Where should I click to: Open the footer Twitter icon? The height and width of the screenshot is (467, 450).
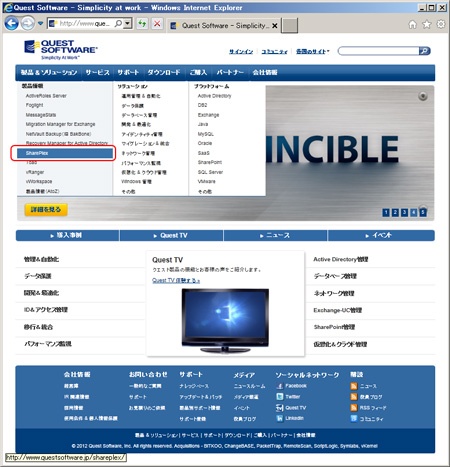pos(279,397)
